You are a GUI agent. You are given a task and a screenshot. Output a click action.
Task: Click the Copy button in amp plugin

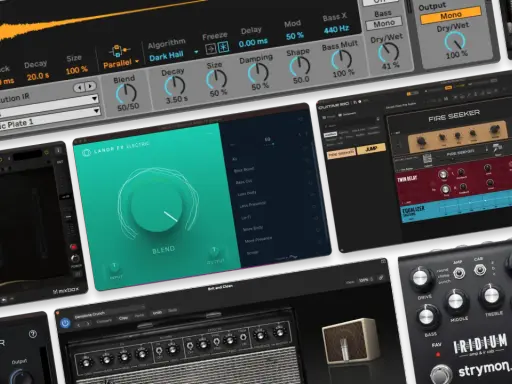point(124,318)
